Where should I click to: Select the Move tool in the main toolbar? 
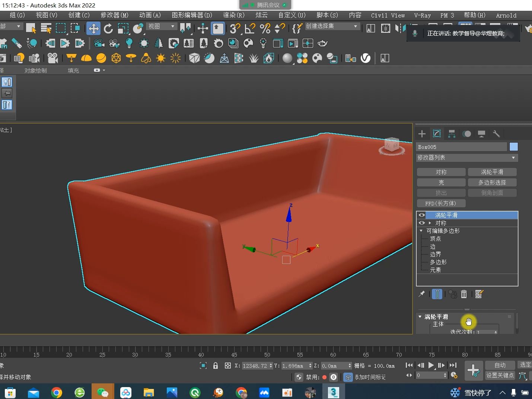(93, 28)
